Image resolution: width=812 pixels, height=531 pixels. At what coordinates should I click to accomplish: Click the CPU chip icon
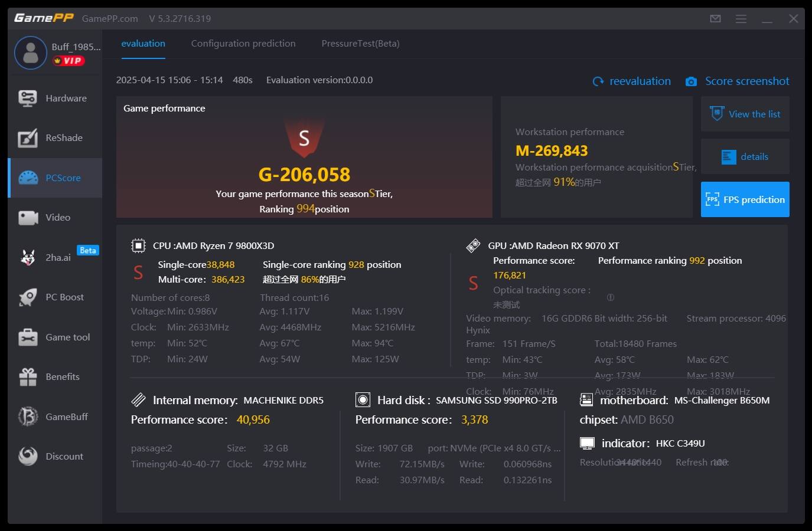pos(138,245)
